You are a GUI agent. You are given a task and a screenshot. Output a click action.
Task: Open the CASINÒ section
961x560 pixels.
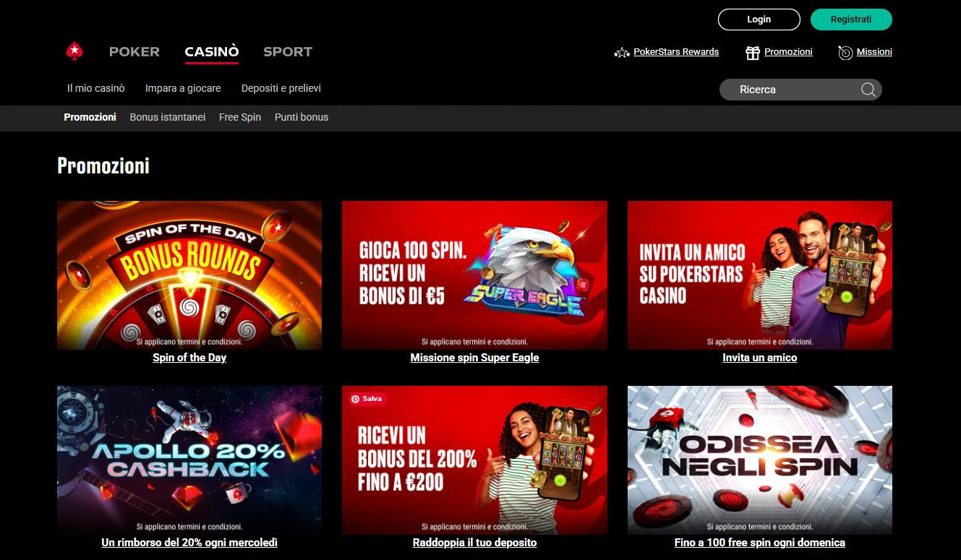(212, 51)
